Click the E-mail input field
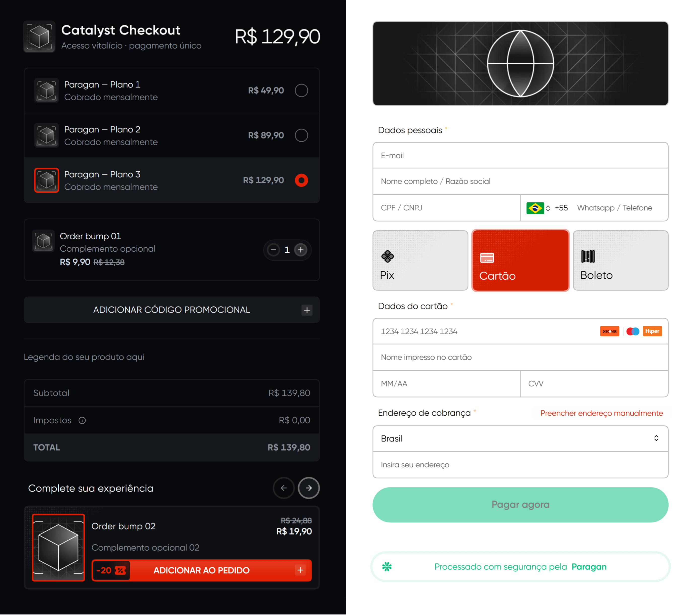Screen dimensions: 692x616 click(x=520, y=156)
